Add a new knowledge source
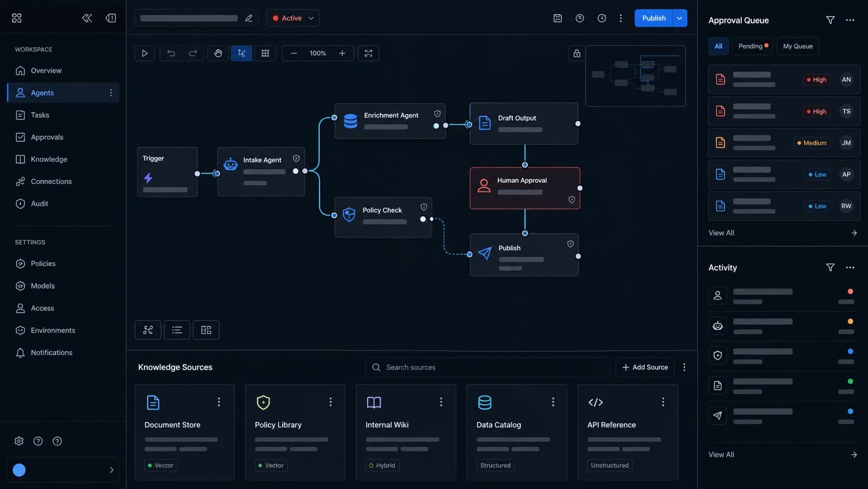Screen dimensions: 868x489 tap(645, 367)
